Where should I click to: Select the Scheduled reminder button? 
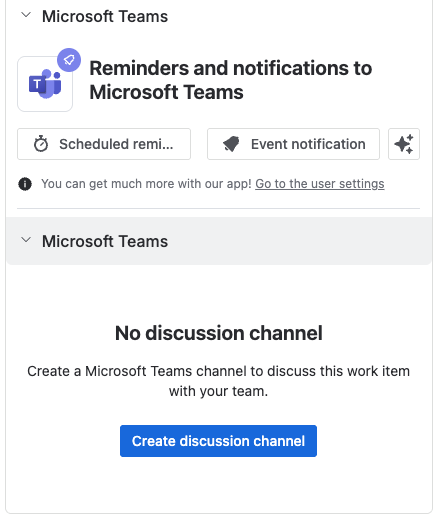click(x=104, y=144)
